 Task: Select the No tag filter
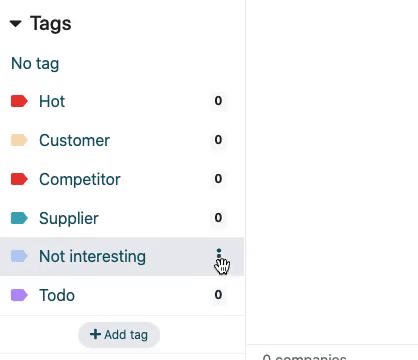pos(35,63)
